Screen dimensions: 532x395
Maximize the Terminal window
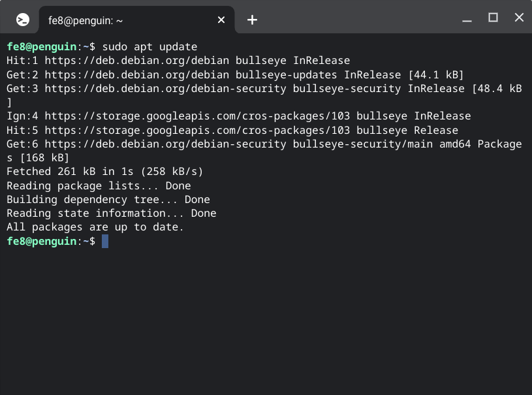coord(493,18)
